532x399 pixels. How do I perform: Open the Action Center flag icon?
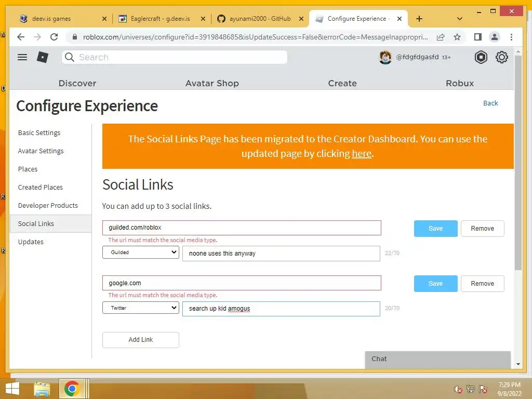click(483, 389)
